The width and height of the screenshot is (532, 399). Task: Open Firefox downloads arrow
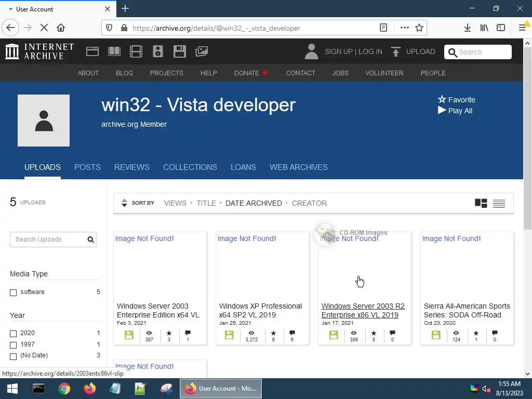(x=467, y=28)
